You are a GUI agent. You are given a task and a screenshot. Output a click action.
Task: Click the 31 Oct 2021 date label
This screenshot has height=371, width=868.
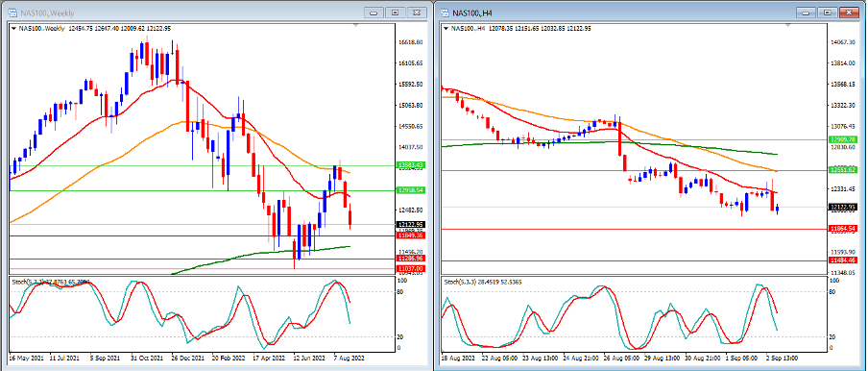(x=148, y=359)
